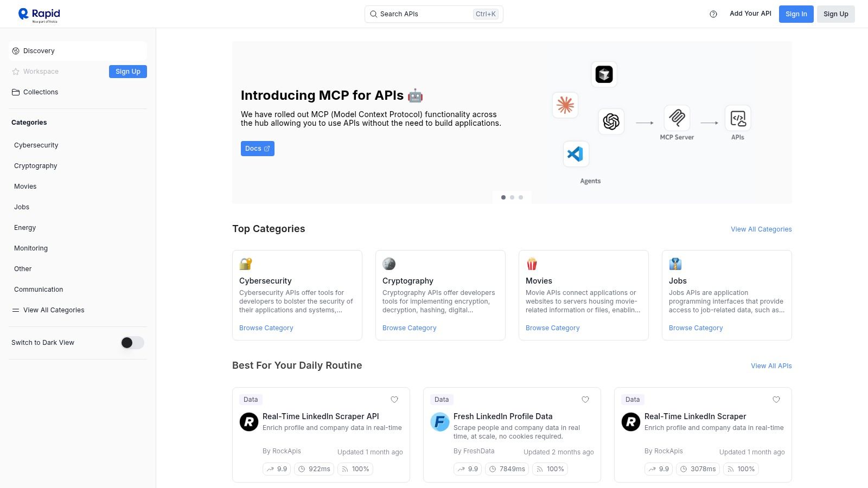
Task: Click the robot emoji in banner heading
Action: (x=416, y=95)
